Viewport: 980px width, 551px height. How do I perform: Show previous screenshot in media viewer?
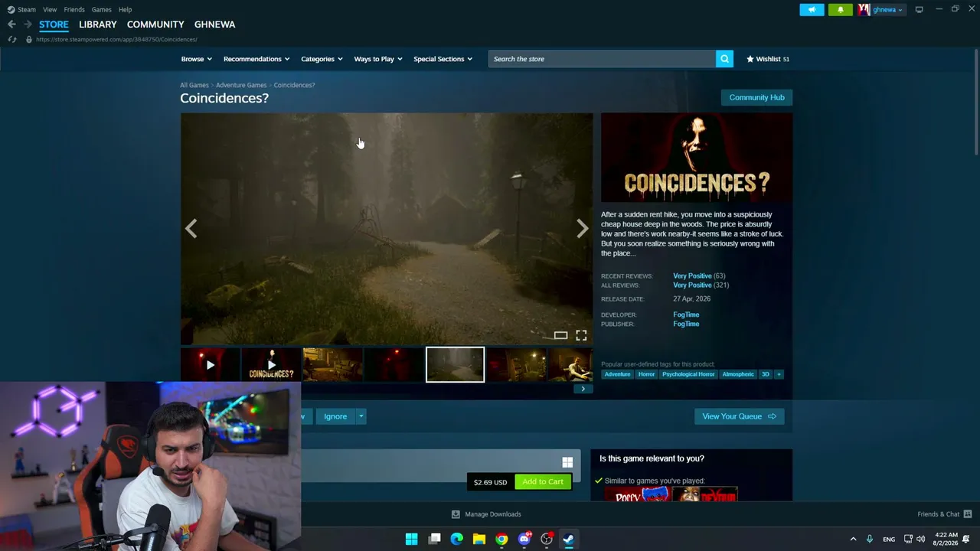191,228
